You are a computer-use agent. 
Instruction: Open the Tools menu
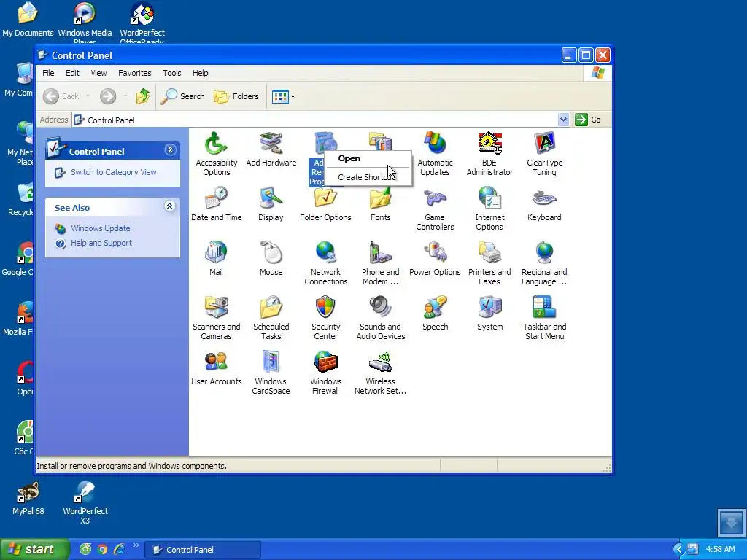(172, 73)
